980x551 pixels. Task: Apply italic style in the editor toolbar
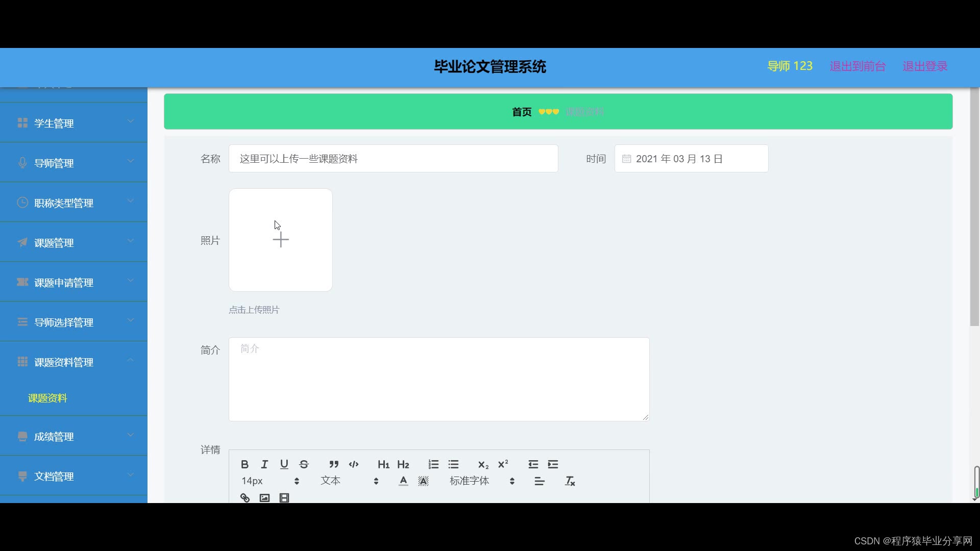pyautogui.click(x=264, y=464)
